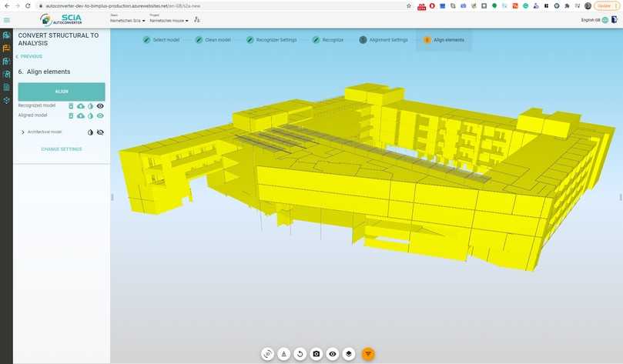Viewport: 623px width, 364px height.
Task: Click the camera screenshot icon in bottom toolbar
Action: coord(317,354)
